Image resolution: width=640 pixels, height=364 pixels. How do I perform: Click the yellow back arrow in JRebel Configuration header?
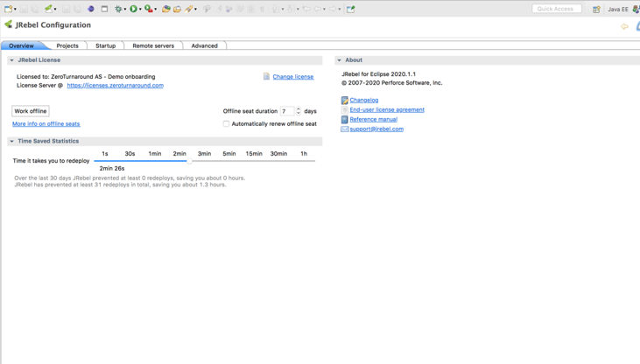tap(624, 26)
